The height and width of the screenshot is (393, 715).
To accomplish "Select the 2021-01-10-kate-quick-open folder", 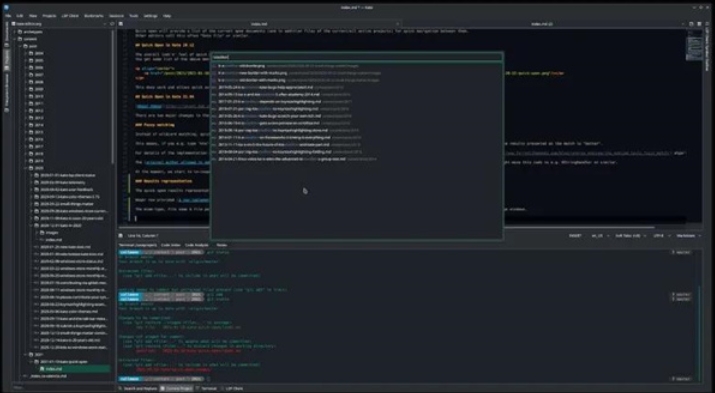I will tap(64, 362).
